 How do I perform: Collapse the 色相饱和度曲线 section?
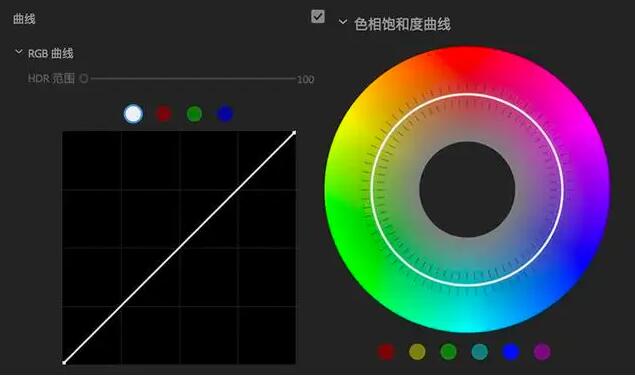pyautogui.click(x=343, y=21)
